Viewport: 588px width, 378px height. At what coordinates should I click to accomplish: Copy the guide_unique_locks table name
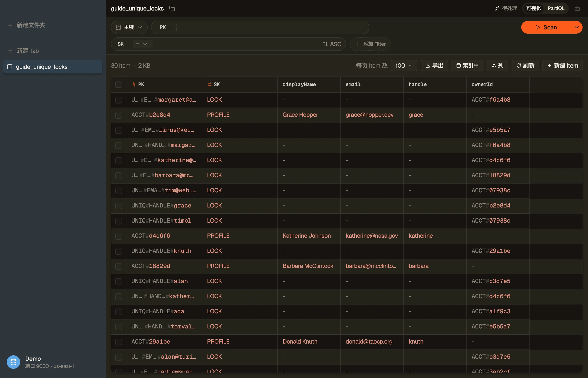(x=172, y=8)
